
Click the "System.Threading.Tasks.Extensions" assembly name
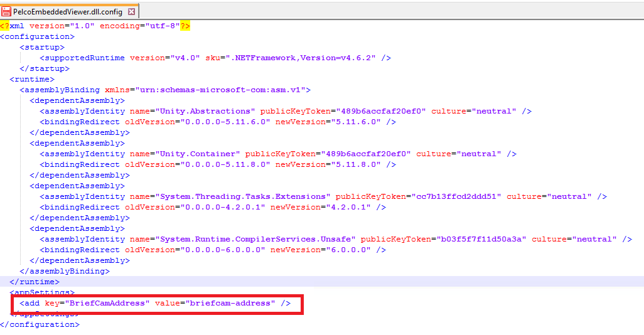(243, 196)
